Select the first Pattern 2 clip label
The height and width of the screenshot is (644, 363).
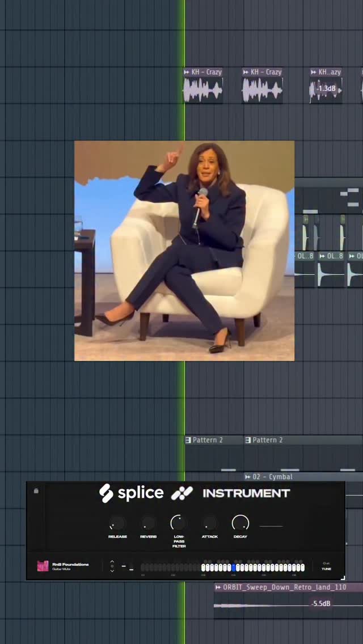point(208,440)
